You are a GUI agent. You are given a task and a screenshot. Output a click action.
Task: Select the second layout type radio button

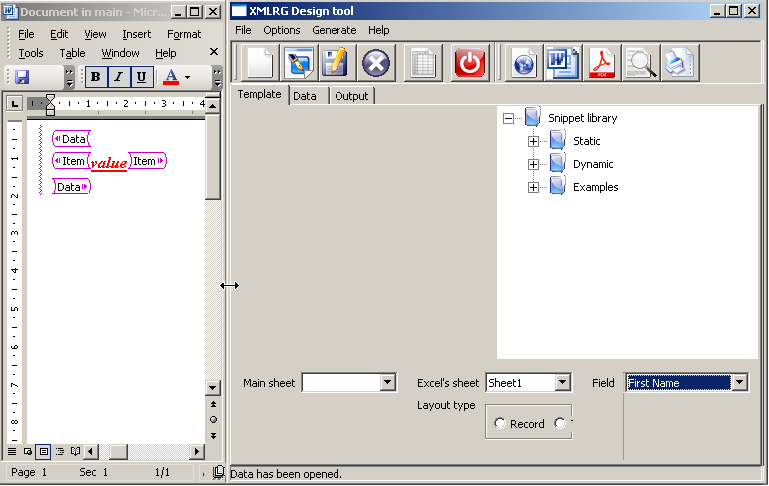tap(560, 423)
